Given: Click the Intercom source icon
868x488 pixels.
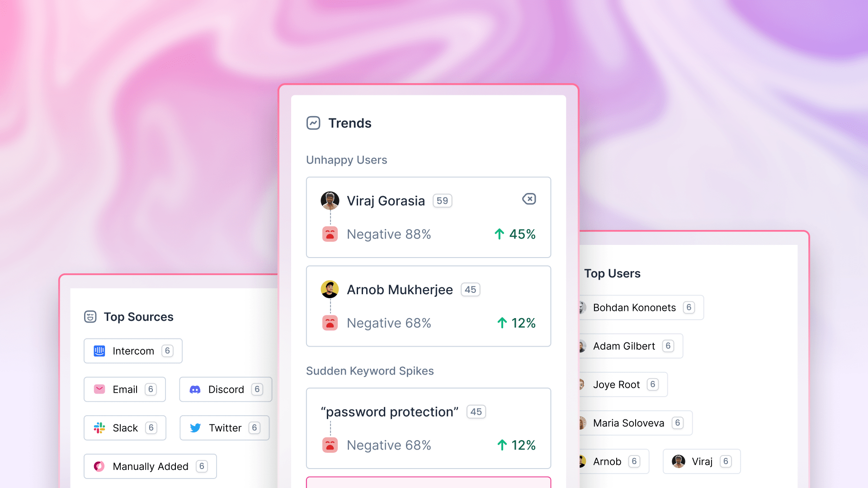Looking at the screenshot, I should point(99,350).
